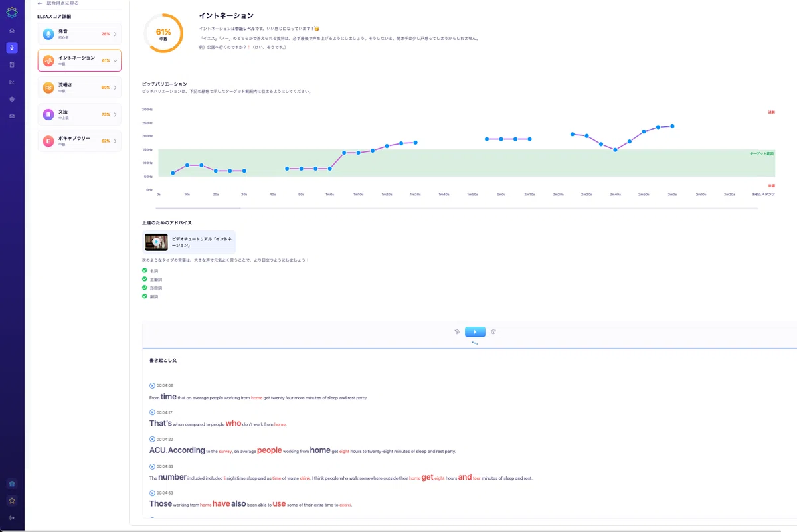The height and width of the screenshot is (532, 797).
Task: Click the 73% score for 文法
Action: (x=106, y=114)
